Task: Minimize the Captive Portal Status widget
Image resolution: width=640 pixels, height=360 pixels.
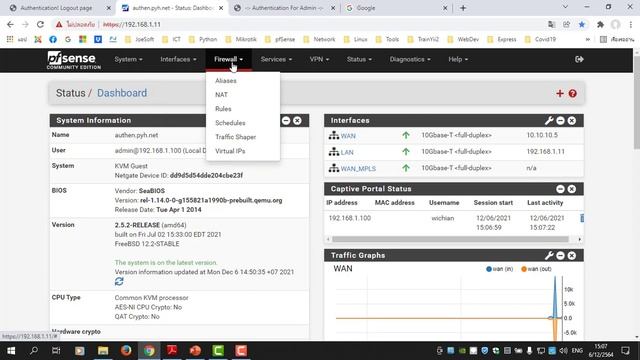Action: click(x=560, y=189)
